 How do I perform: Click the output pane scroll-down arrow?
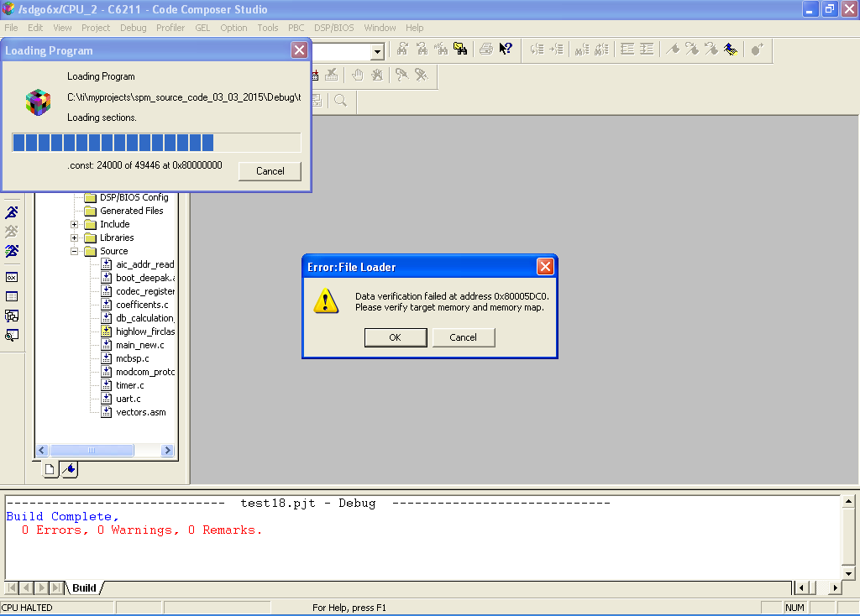(x=848, y=574)
